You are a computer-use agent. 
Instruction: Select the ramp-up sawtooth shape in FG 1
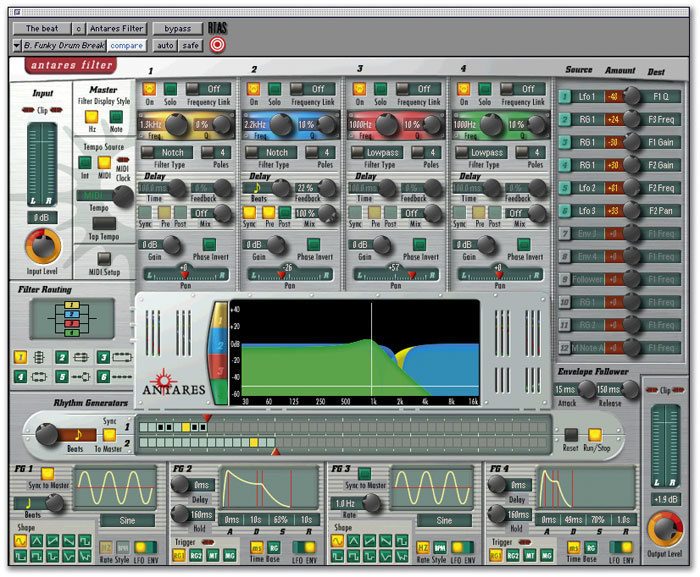coord(53,541)
